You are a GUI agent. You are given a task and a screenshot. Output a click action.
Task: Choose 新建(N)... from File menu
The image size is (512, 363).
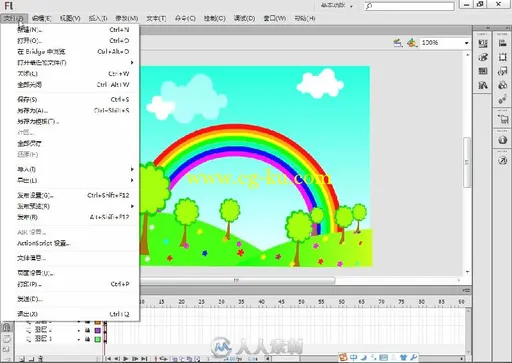point(73,29)
